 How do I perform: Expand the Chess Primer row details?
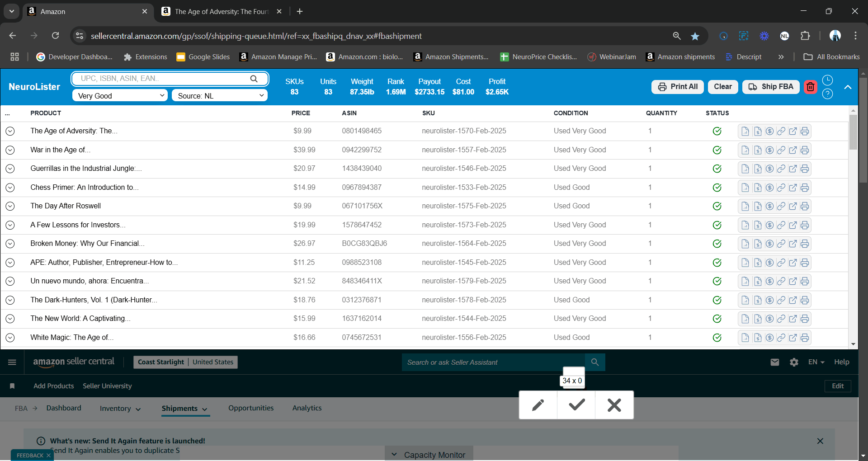10,188
